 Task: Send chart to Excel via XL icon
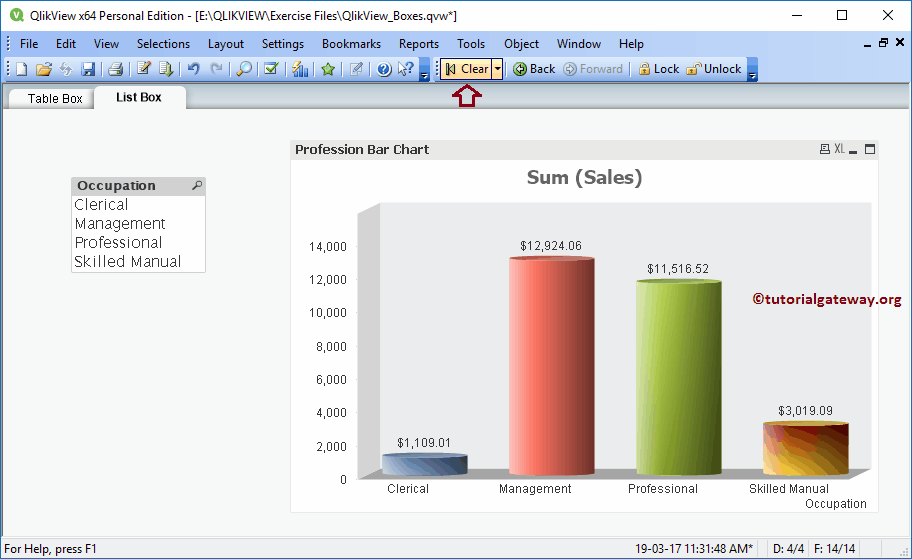[839, 149]
